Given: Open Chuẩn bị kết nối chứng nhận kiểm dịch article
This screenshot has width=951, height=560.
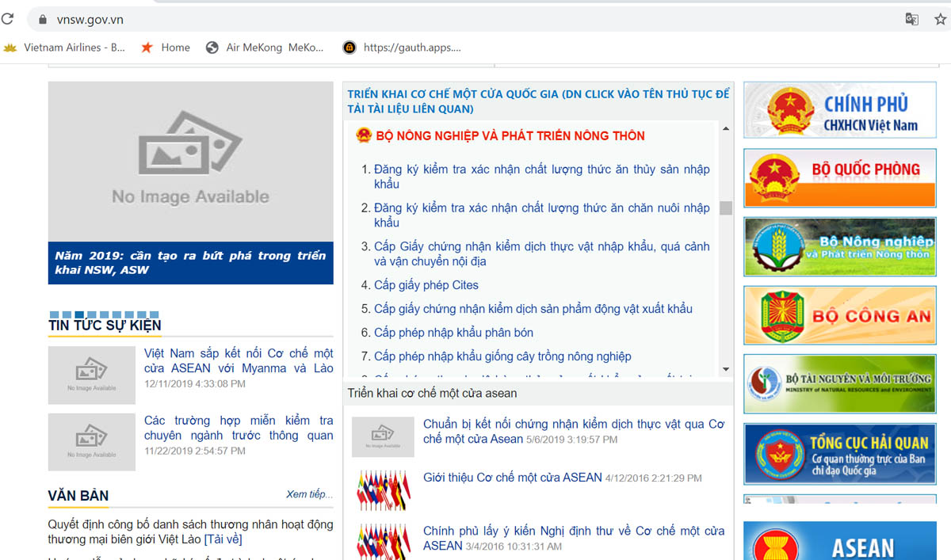Looking at the screenshot, I should click(x=574, y=432).
